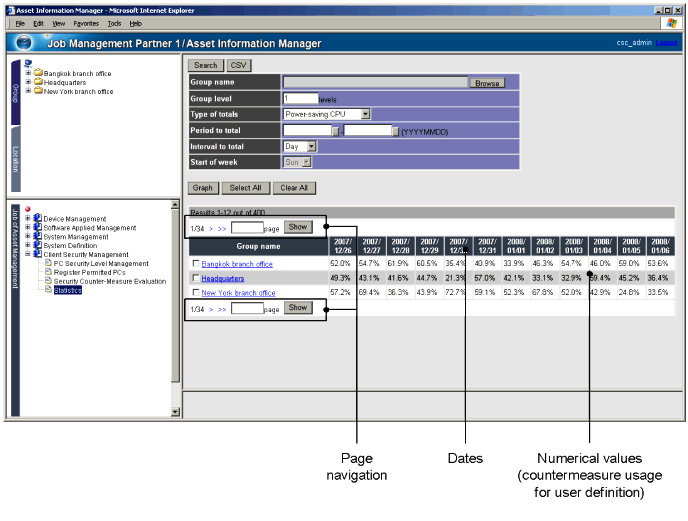
Task: Click the New York branch office folder icon
Action: coord(38,91)
